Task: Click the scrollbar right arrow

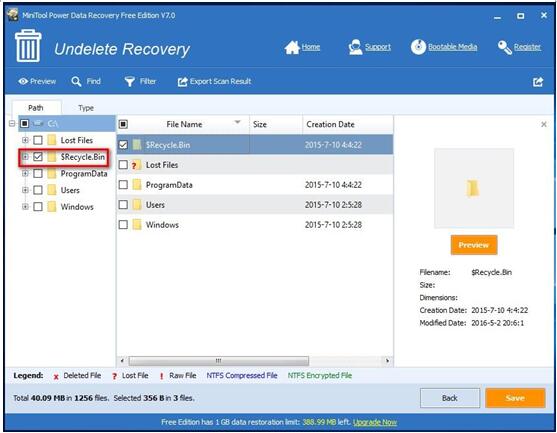Action: [x=387, y=361]
